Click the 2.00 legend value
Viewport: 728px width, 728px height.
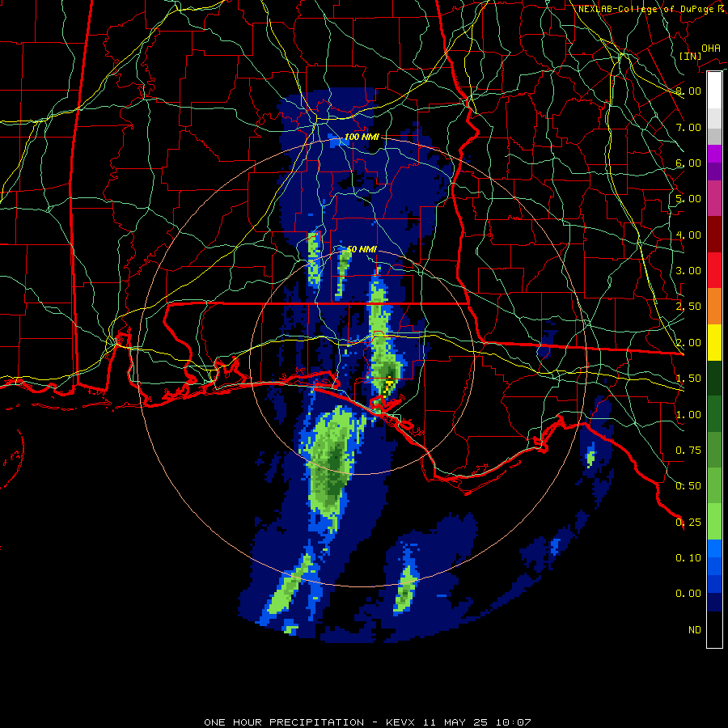[x=688, y=343]
